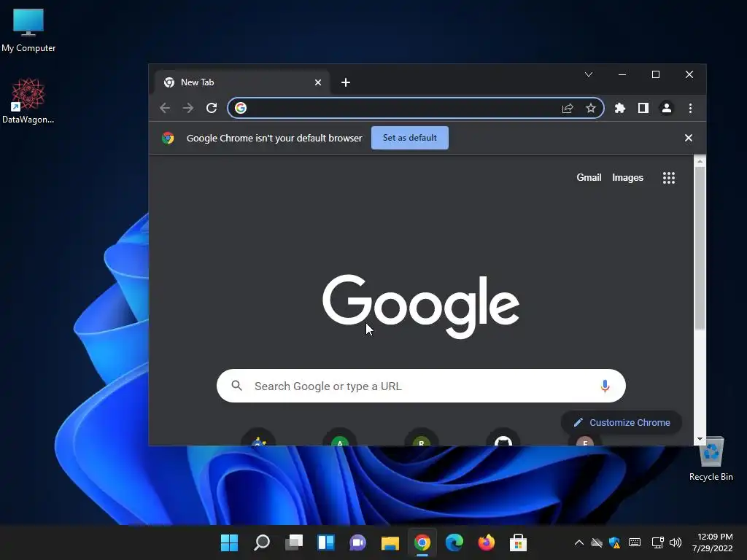Open the Images link
The image size is (747, 560).
click(627, 178)
